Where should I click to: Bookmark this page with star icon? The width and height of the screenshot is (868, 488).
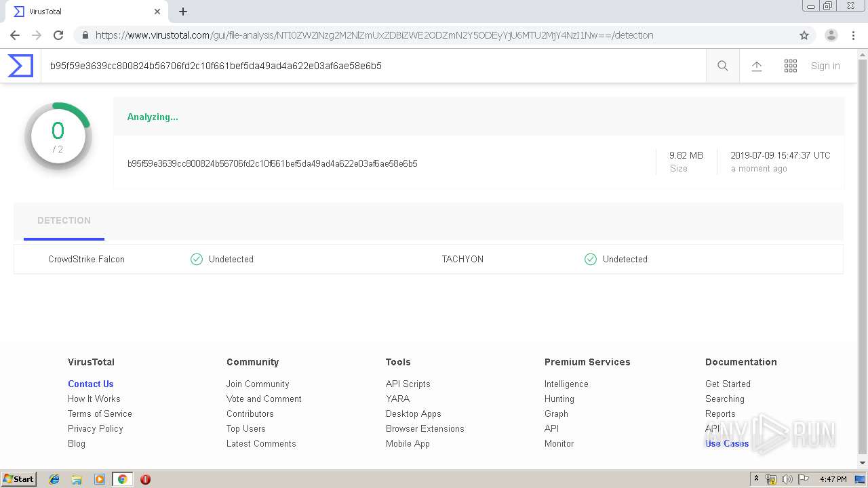(x=804, y=35)
